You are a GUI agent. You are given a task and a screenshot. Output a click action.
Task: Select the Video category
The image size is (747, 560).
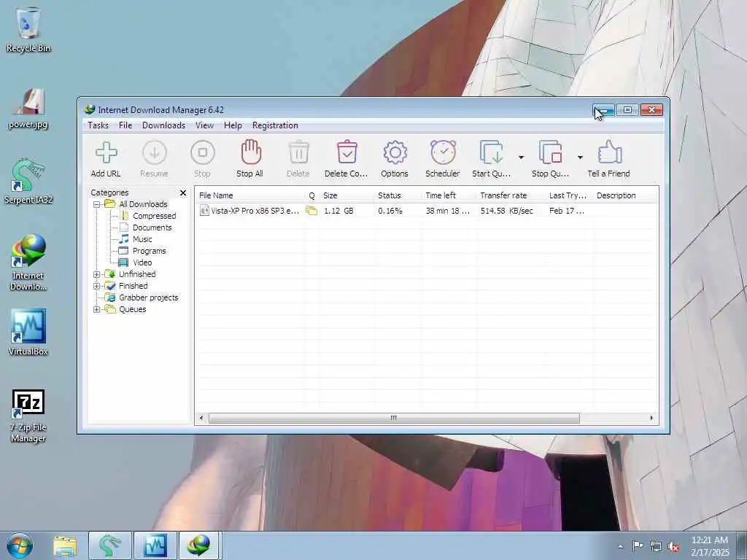pos(142,262)
